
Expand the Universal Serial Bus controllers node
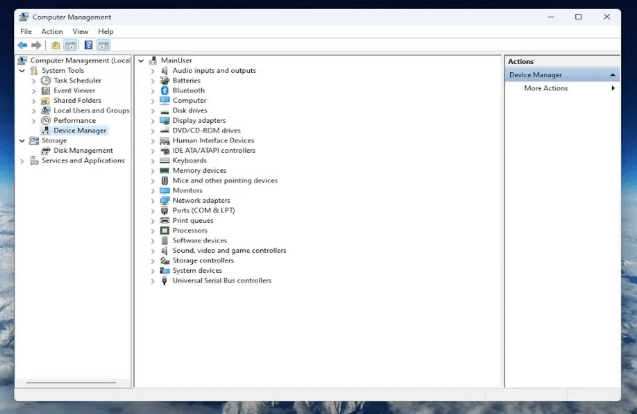(x=153, y=281)
